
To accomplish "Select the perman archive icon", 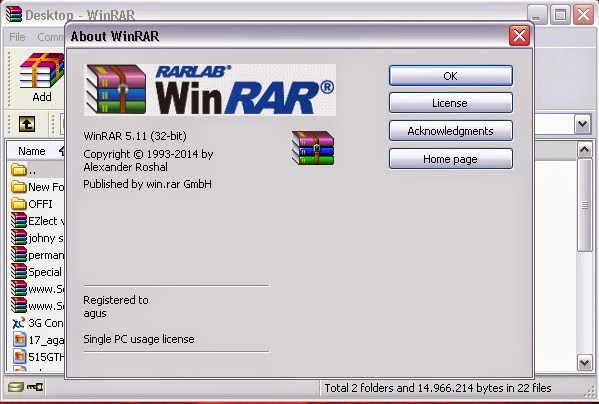I will pos(19,254).
